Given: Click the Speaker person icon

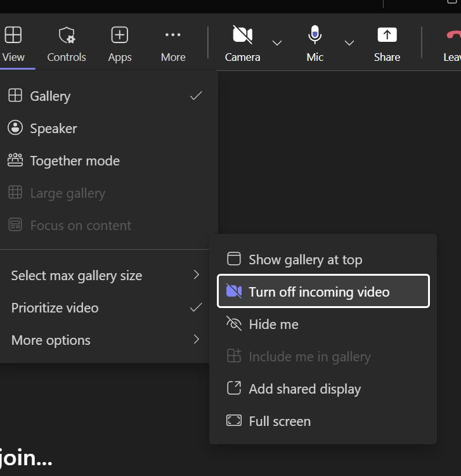Looking at the screenshot, I should (15, 127).
